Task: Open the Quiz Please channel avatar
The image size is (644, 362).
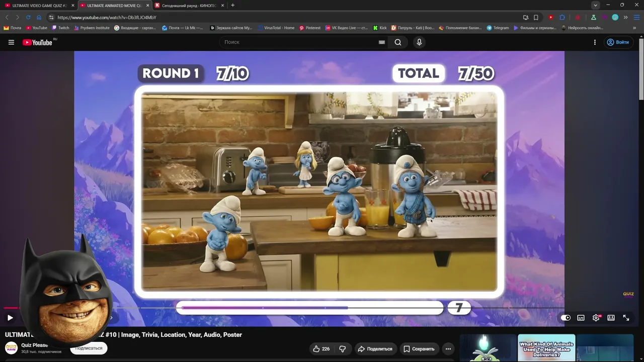Action: 11,348
